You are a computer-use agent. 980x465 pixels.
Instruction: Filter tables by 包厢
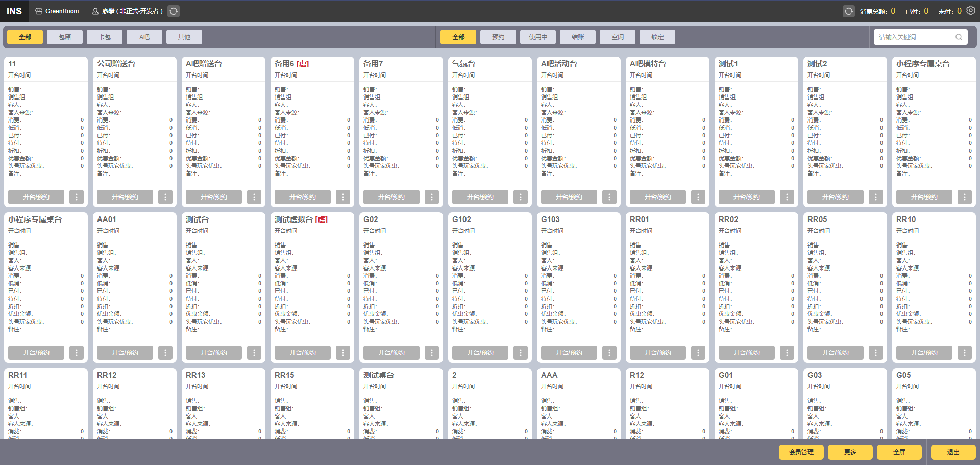pyautogui.click(x=65, y=37)
